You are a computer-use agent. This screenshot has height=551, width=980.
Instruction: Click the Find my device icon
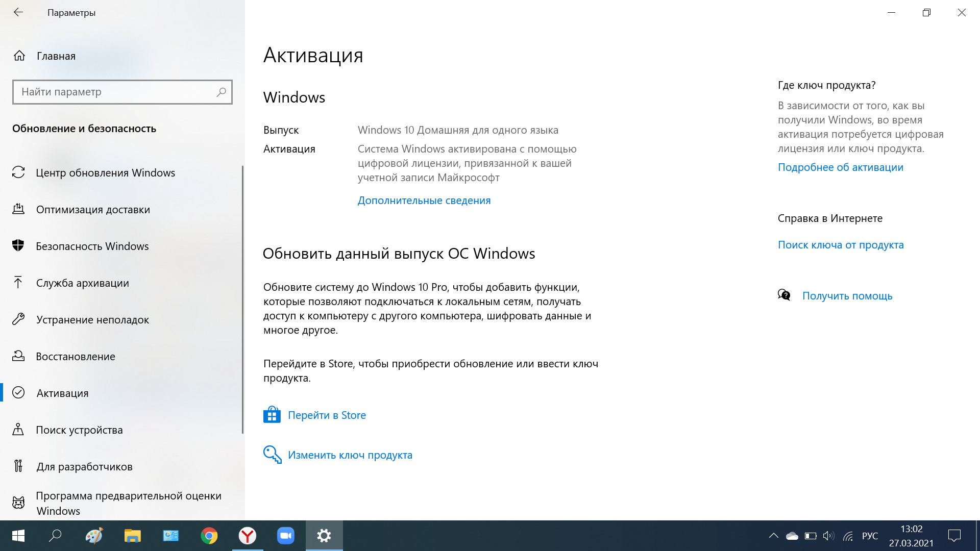coord(18,430)
